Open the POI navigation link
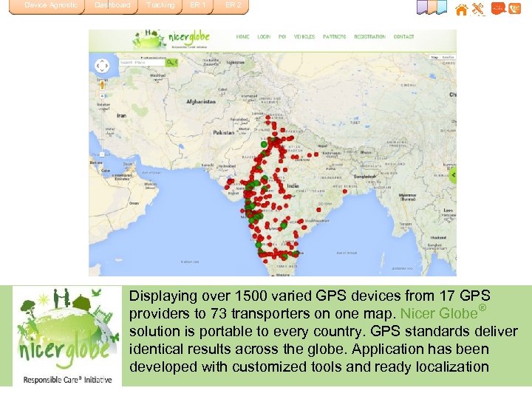 (282, 37)
